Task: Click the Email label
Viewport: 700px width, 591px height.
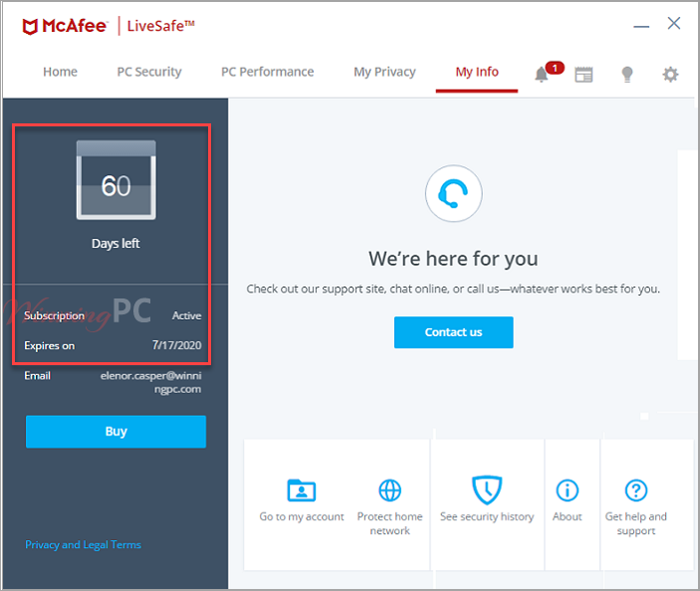Action: 38,375
